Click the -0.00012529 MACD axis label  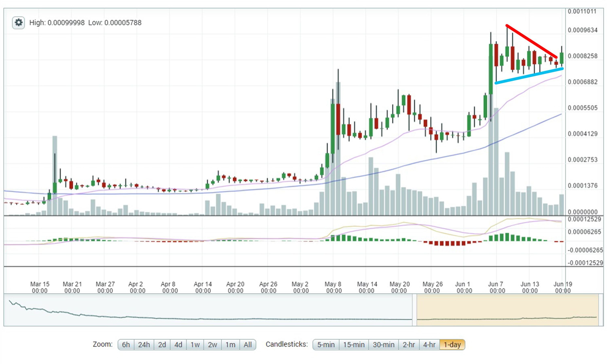point(585,263)
